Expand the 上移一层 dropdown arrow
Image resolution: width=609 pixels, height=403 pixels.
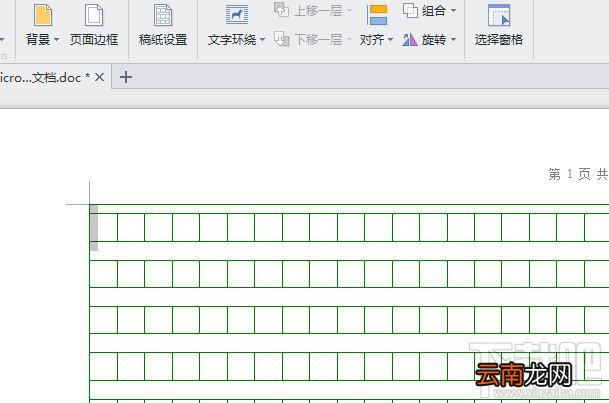pyautogui.click(x=349, y=11)
